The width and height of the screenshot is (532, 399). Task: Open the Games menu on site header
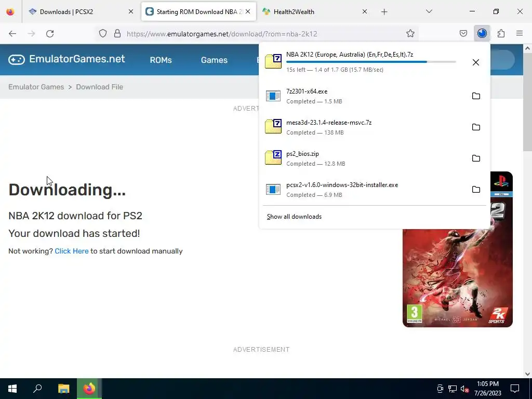tap(214, 60)
